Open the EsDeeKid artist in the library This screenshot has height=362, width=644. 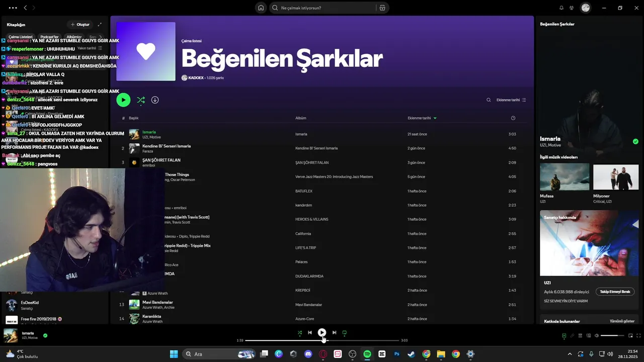(54, 305)
